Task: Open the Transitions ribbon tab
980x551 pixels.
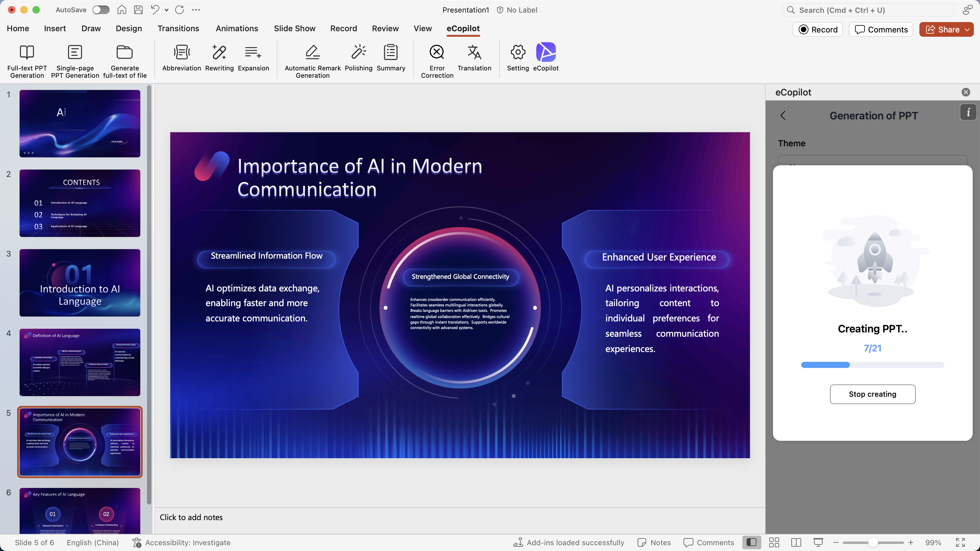Action: tap(178, 28)
